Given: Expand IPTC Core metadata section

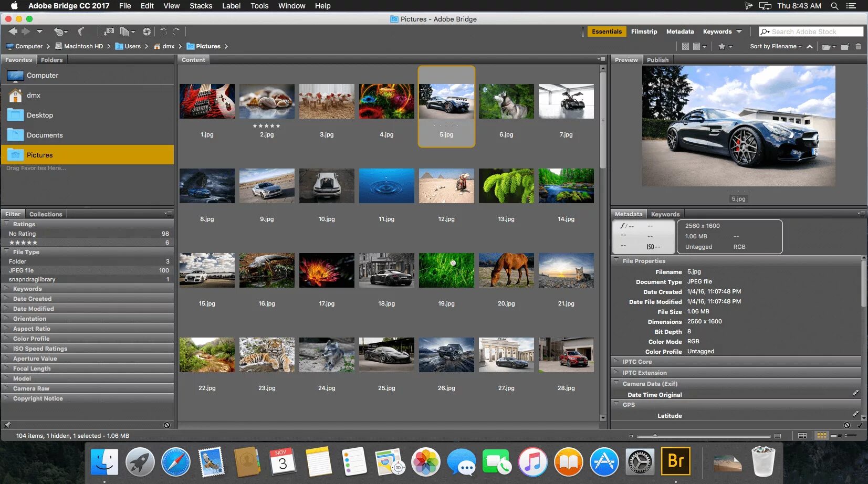Looking at the screenshot, I should pyautogui.click(x=737, y=362).
